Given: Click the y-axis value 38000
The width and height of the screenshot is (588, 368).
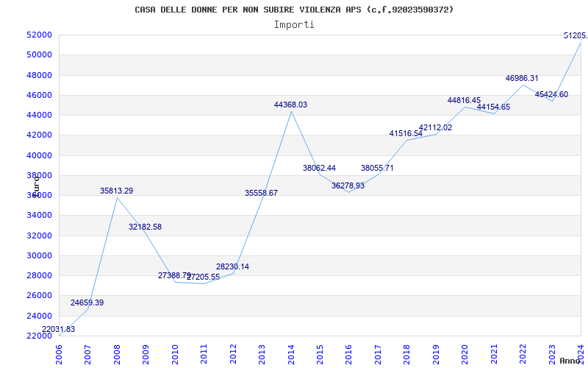Looking at the screenshot, I should pos(39,175).
